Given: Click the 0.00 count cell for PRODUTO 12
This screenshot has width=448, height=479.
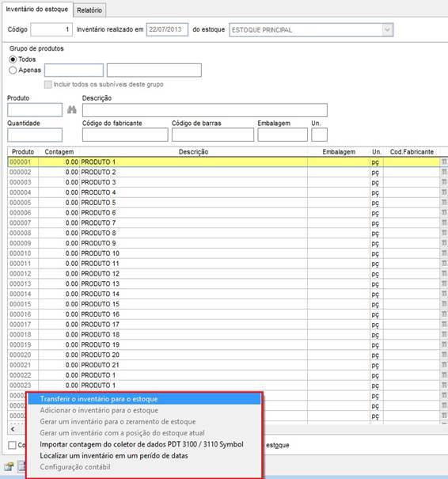Looking at the screenshot, I should coord(59,273).
